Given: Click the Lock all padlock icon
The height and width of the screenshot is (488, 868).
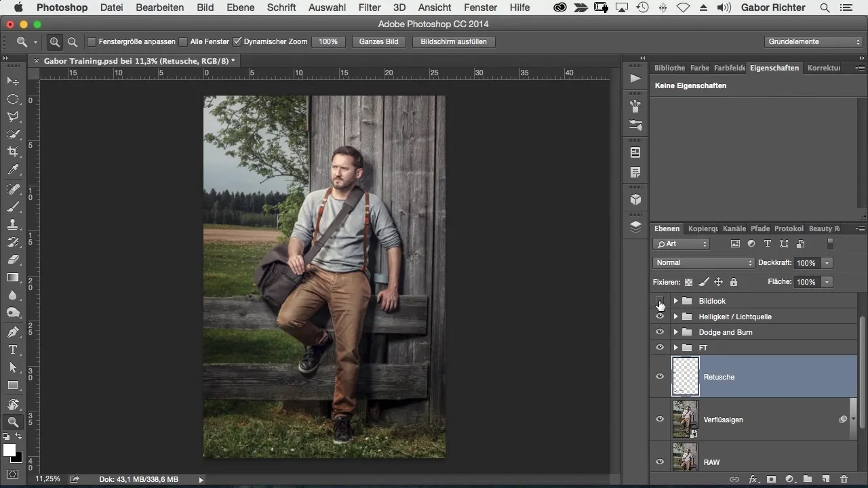Looking at the screenshot, I should (x=734, y=282).
